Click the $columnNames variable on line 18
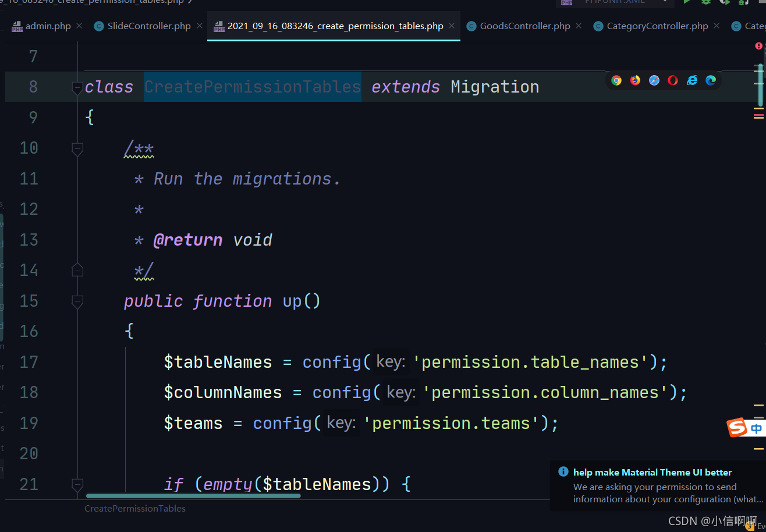The width and height of the screenshot is (766, 532). click(223, 392)
